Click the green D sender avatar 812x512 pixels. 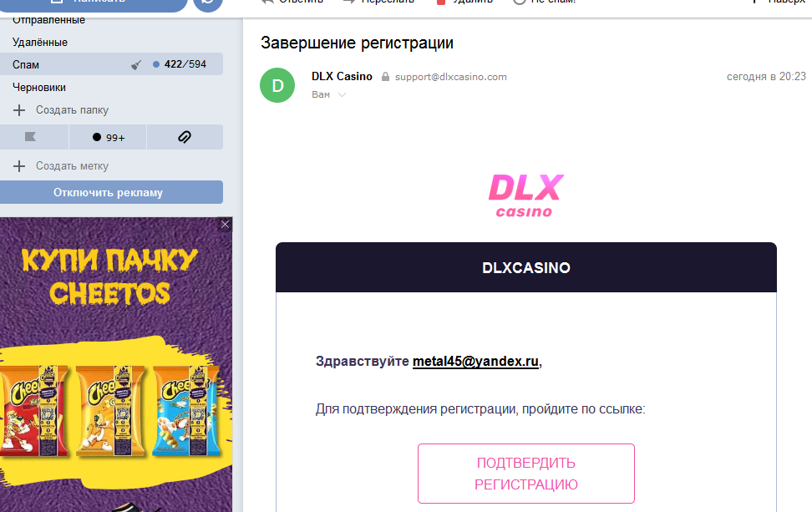tap(277, 85)
